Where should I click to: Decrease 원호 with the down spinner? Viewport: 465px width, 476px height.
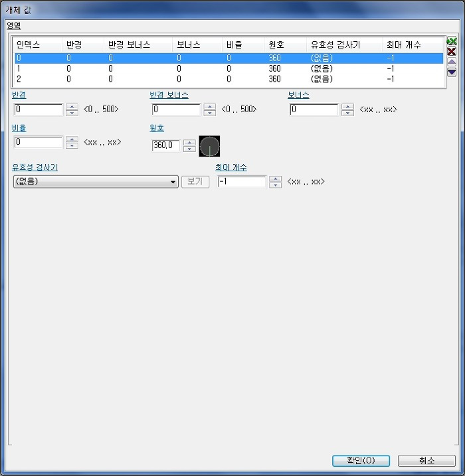[x=189, y=149]
